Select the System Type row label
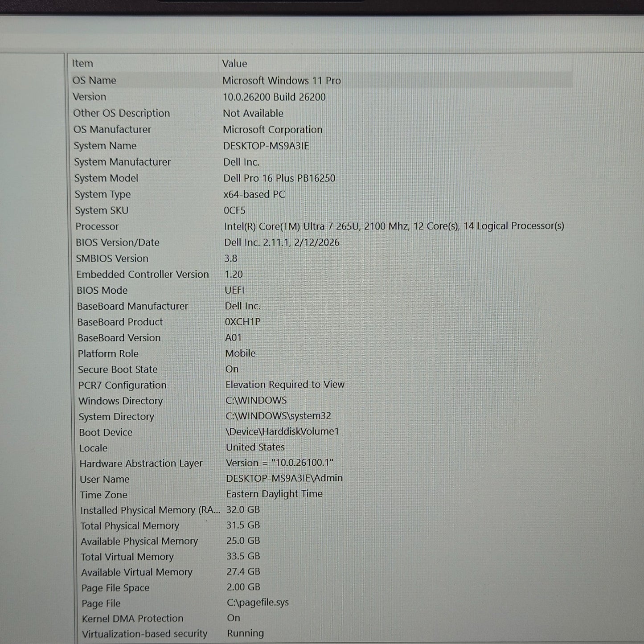 pyautogui.click(x=103, y=195)
